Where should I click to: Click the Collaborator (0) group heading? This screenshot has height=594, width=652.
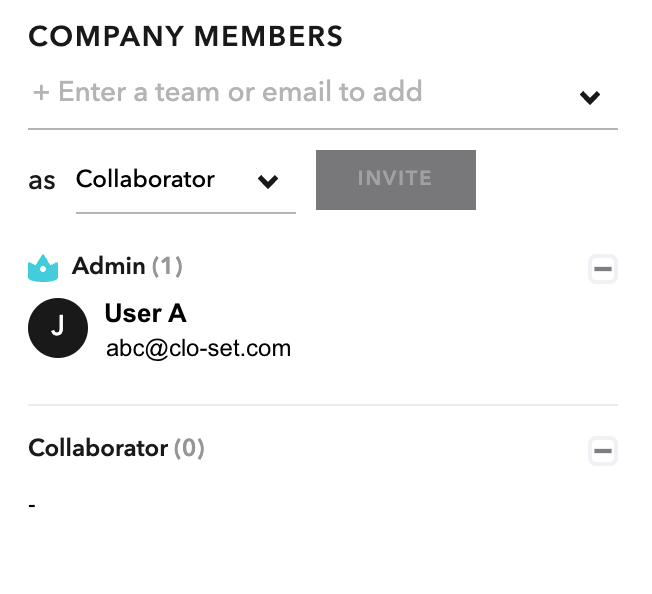point(116,448)
